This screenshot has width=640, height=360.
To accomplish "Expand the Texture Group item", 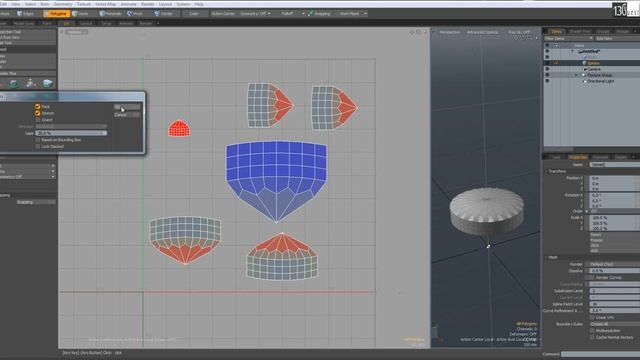I will (x=576, y=75).
